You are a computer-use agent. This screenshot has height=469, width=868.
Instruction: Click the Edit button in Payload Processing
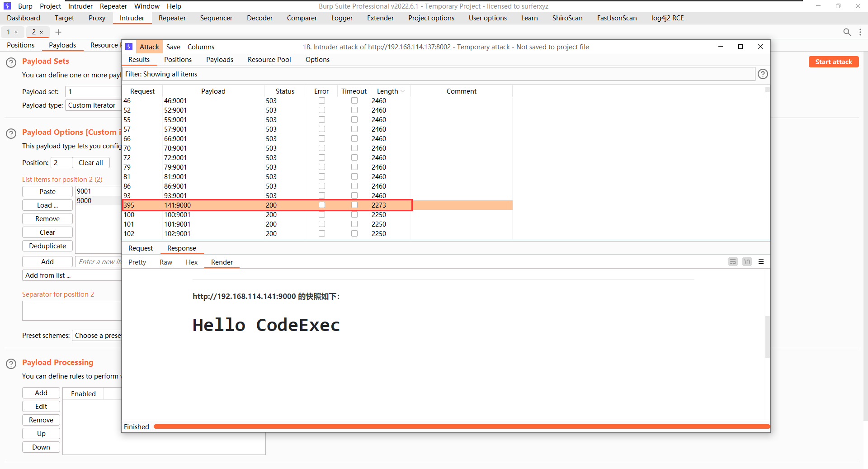(x=41, y=407)
